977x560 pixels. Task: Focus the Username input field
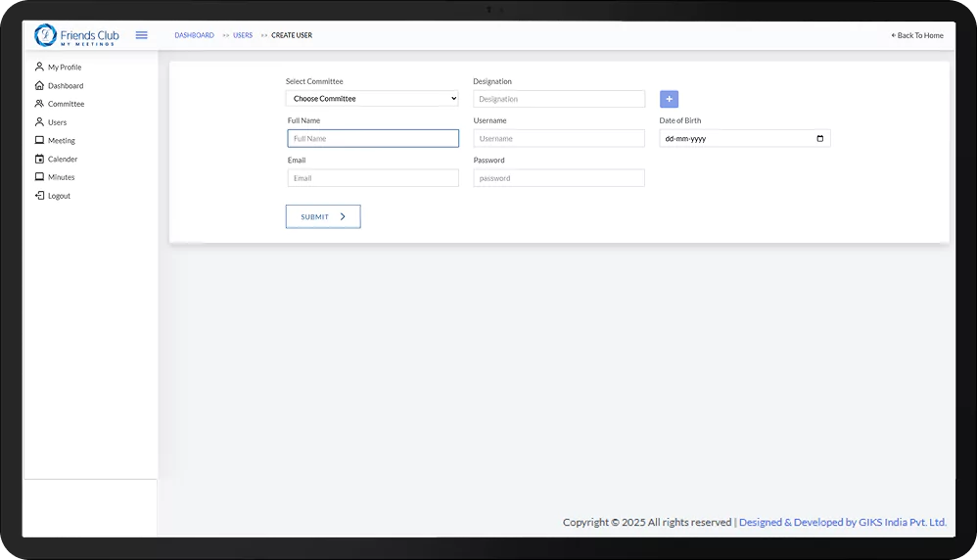pos(559,138)
